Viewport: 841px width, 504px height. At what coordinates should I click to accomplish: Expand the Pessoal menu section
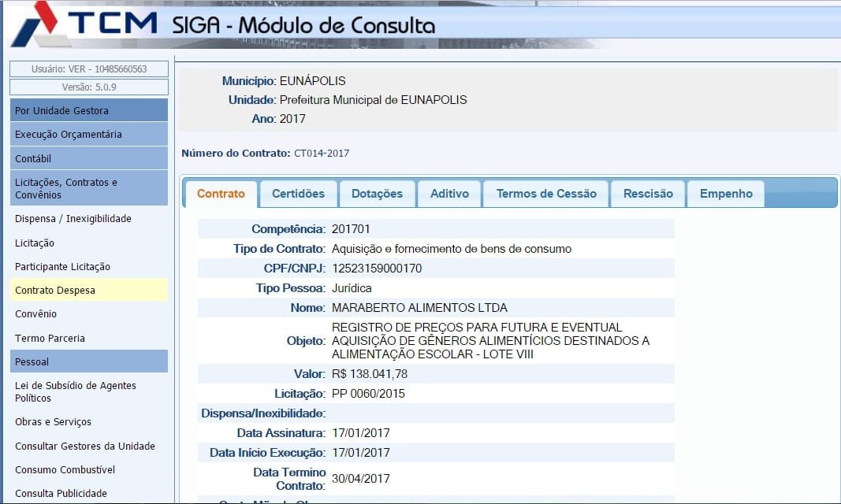click(89, 361)
